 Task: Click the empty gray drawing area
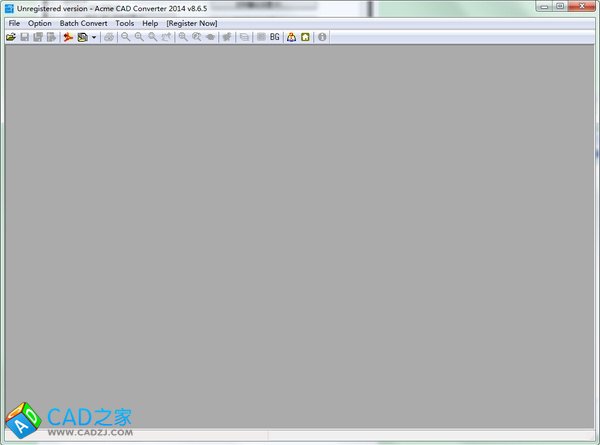click(x=300, y=230)
